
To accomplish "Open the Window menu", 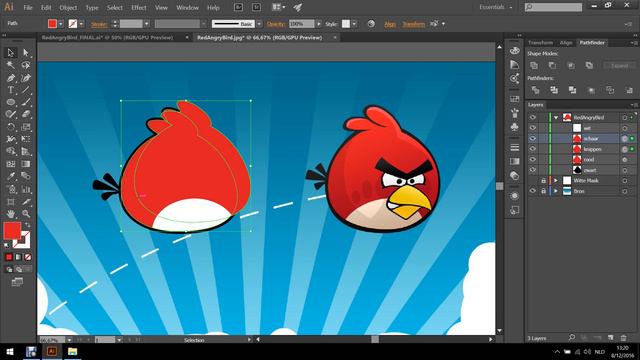I will (x=187, y=7).
